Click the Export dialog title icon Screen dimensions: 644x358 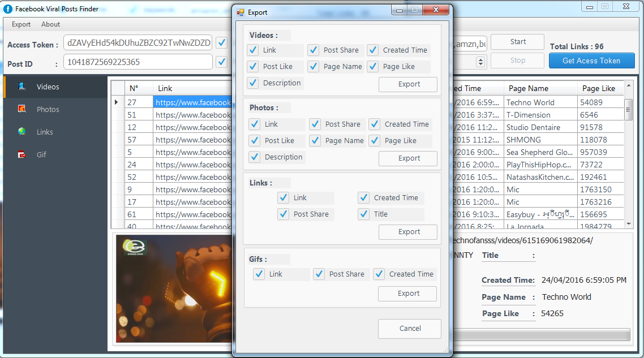(241, 12)
